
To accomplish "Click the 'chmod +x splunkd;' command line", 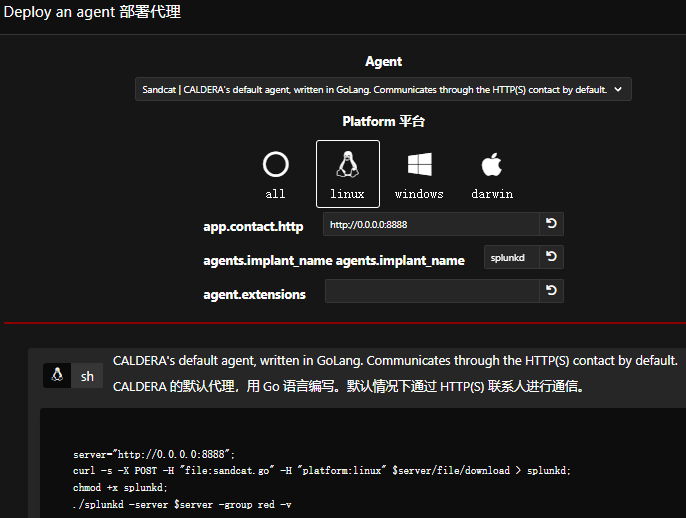I will point(120,487).
